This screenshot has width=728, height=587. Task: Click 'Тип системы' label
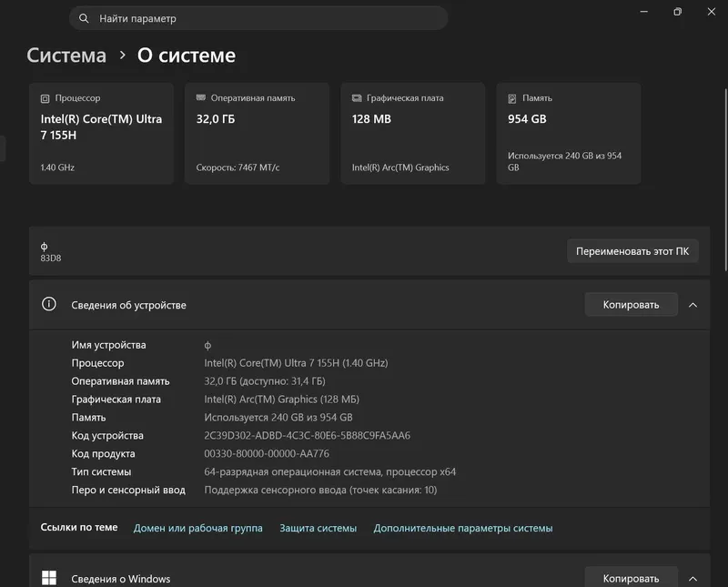click(101, 471)
